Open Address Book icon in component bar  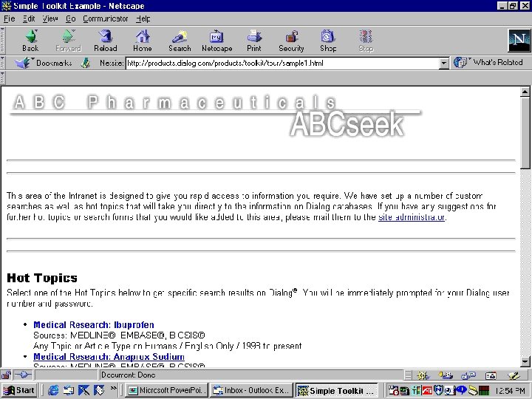pyautogui.click(x=491, y=375)
